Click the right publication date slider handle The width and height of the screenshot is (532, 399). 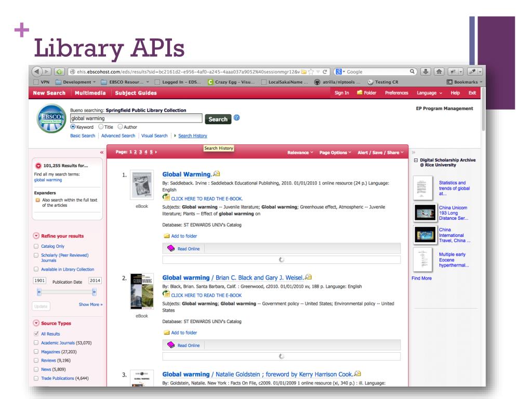[95, 292]
